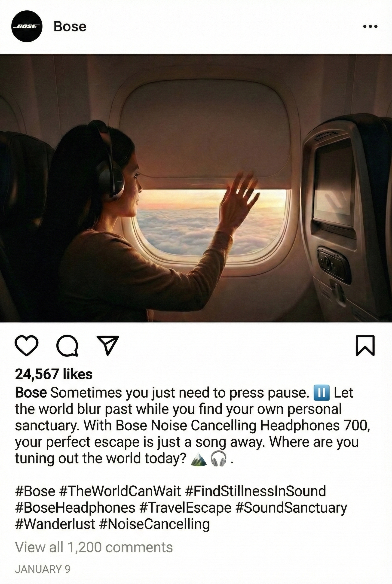Viewport: 392px width, 584px height.
Task: Open the #BoseHeadphones hashtag
Action: click(75, 507)
